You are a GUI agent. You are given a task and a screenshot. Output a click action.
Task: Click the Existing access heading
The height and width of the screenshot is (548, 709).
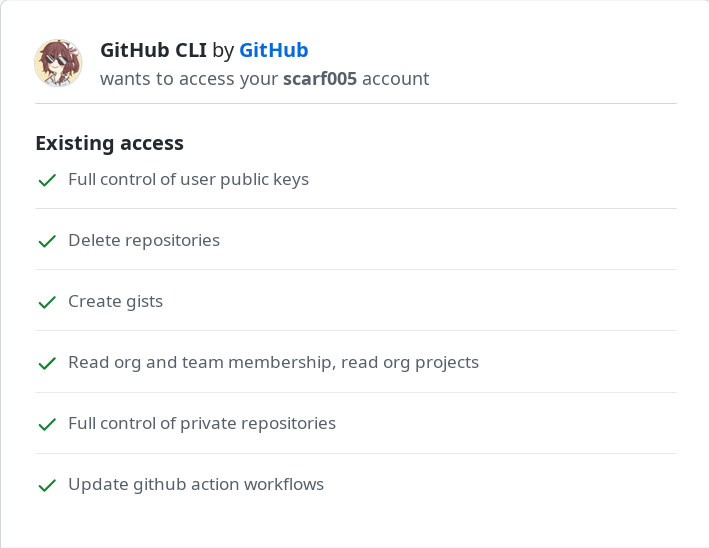click(109, 143)
